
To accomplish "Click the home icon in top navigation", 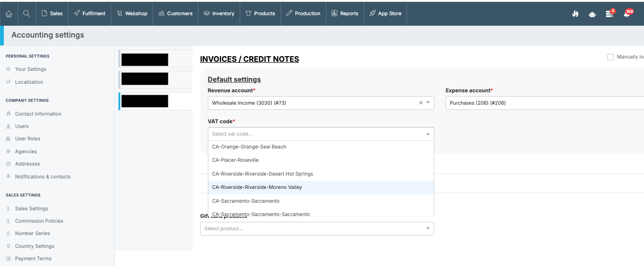I will (x=9, y=14).
